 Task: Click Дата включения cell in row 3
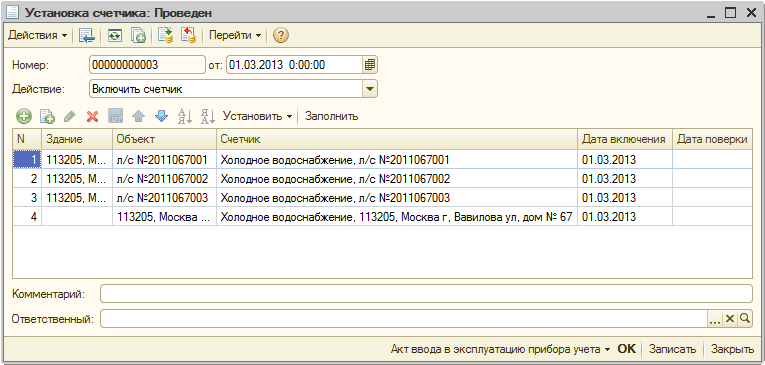(625, 198)
